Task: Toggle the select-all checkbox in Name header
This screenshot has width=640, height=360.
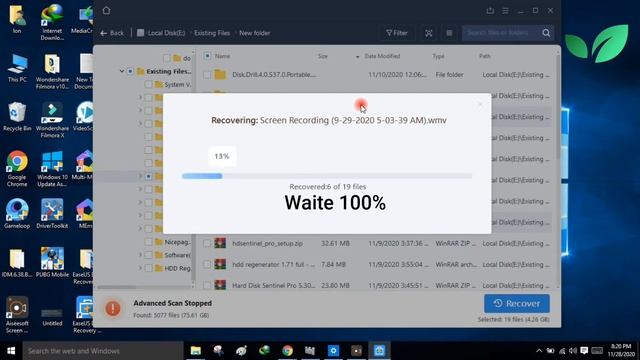Action: (207, 56)
